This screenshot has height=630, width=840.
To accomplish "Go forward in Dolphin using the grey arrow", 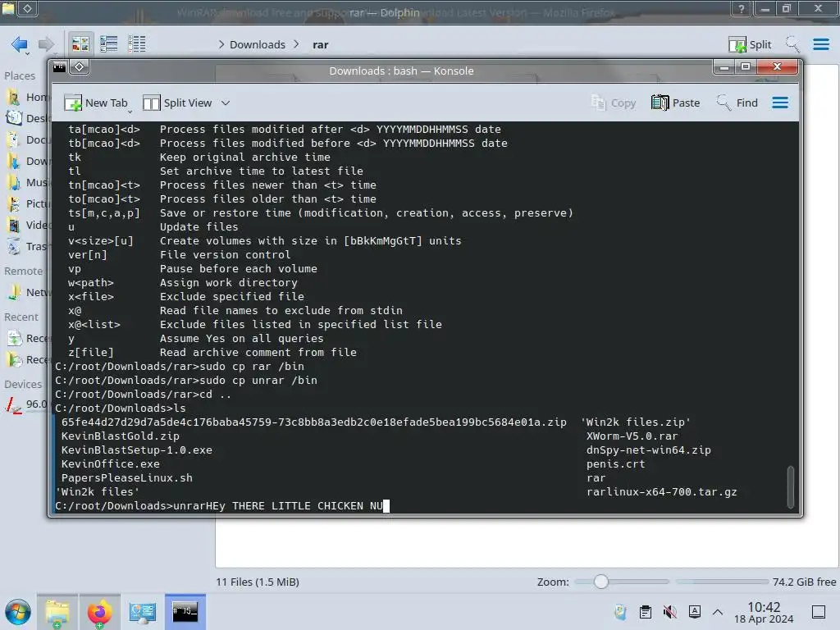I will point(46,44).
